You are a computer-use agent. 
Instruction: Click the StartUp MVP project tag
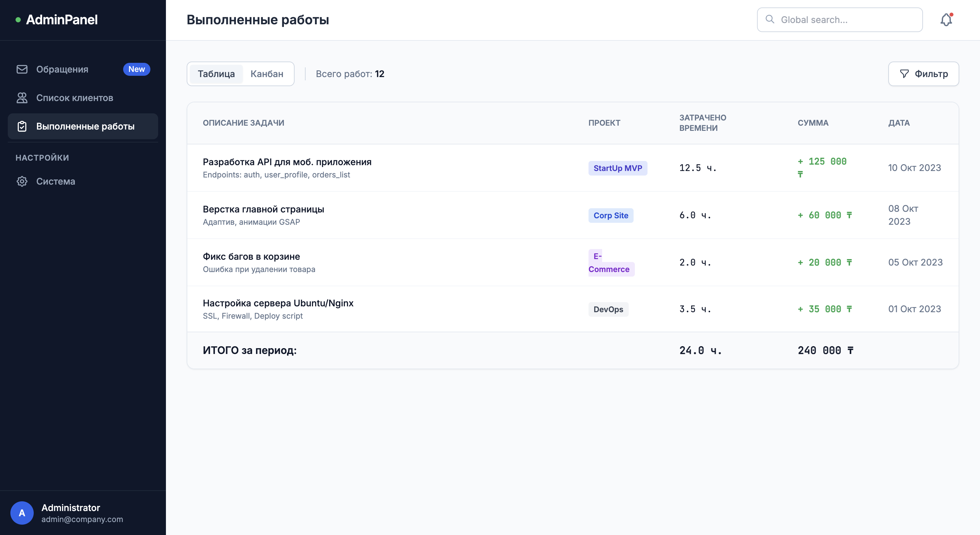pyautogui.click(x=617, y=168)
